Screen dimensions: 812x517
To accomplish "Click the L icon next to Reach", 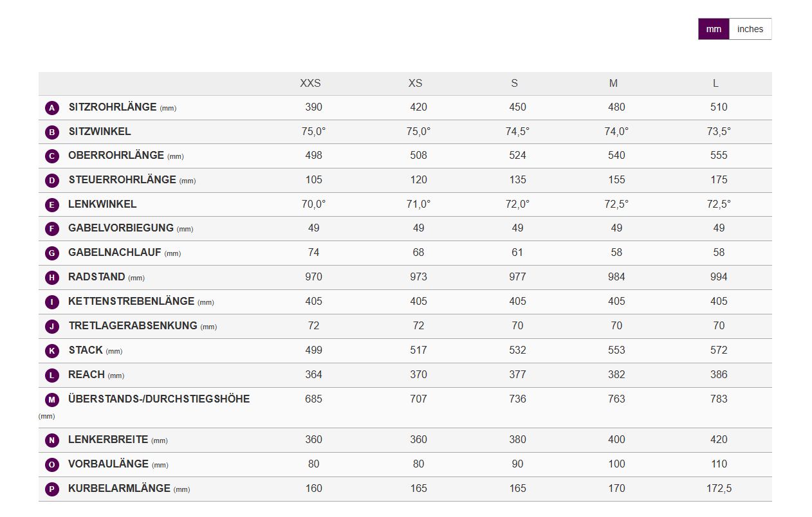I will (52, 376).
